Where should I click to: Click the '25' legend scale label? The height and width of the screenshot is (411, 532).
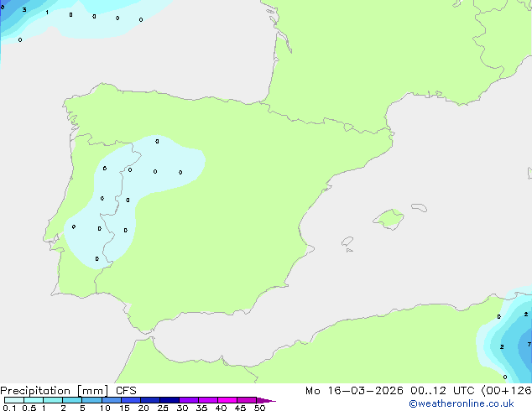(x=163, y=408)
